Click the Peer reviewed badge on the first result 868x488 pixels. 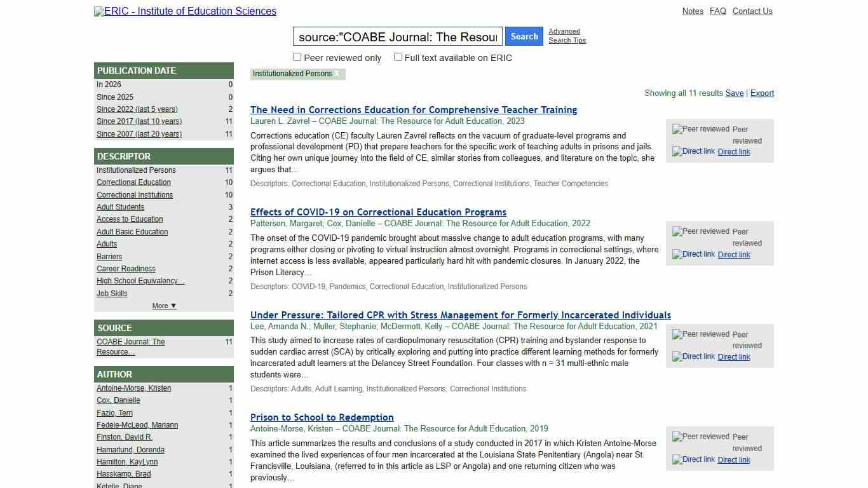(x=699, y=129)
